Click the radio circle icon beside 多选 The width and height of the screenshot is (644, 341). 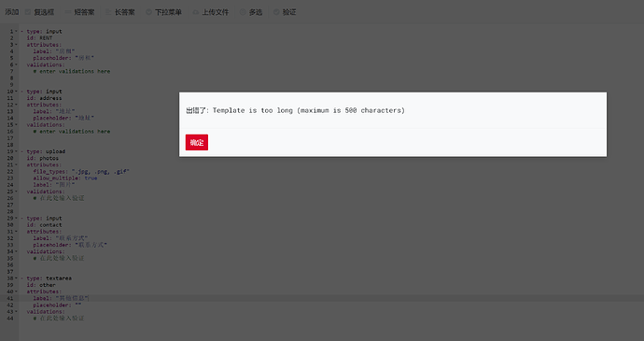(243, 12)
